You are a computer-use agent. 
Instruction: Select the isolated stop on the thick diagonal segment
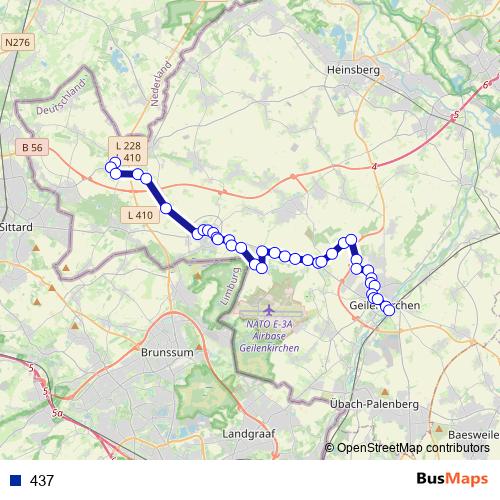tap(166, 208)
